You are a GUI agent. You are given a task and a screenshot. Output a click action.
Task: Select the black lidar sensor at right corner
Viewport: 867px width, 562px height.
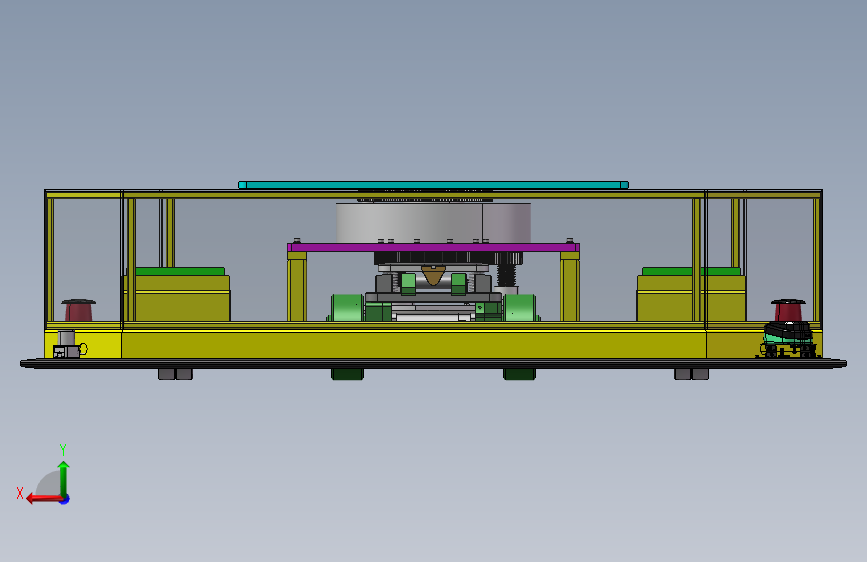tap(787, 339)
